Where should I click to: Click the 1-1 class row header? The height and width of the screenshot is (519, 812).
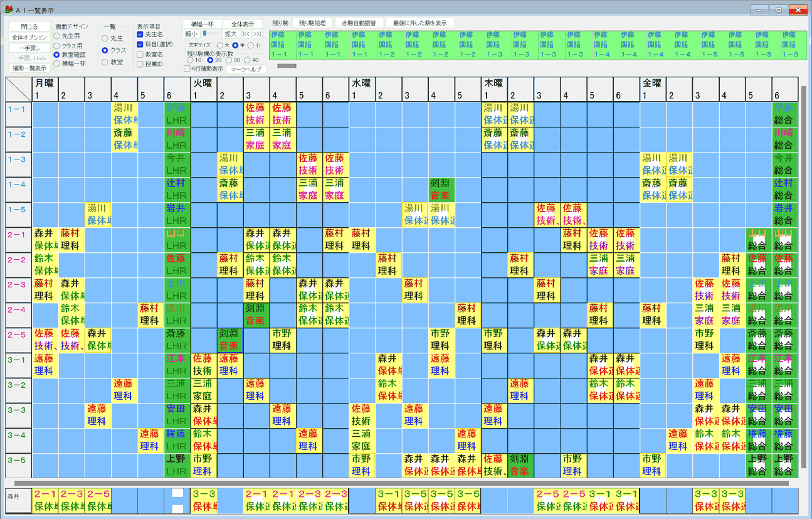[18, 114]
